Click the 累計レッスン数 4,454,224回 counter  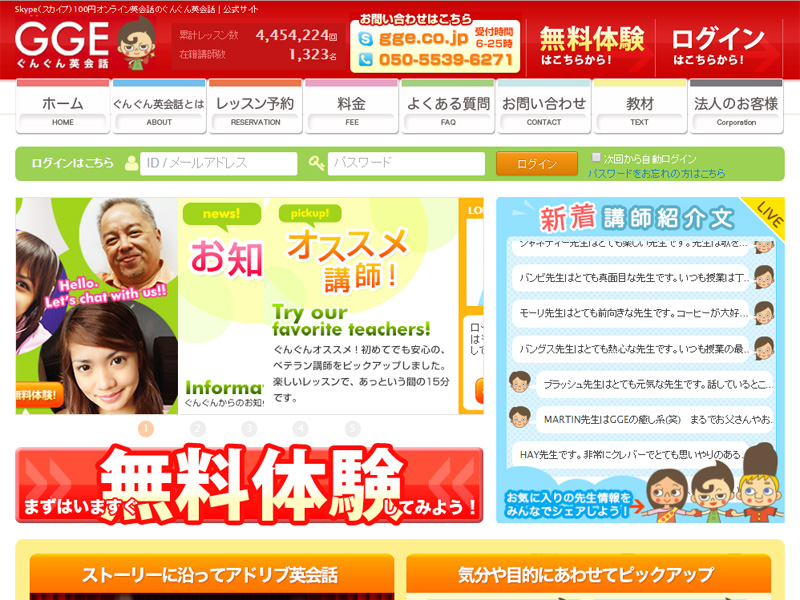pos(258,35)
